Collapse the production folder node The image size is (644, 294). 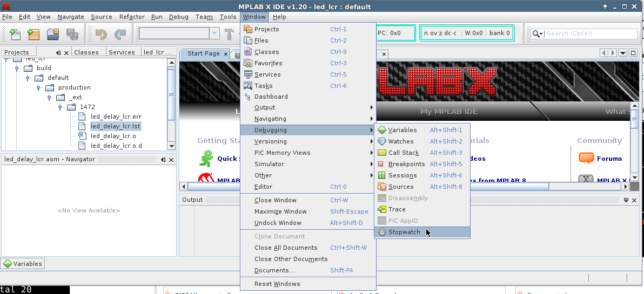[38, 87]
